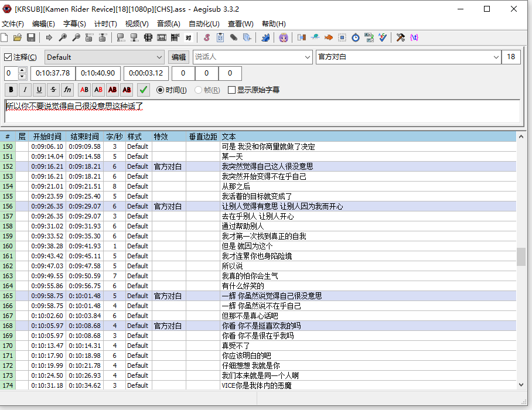Open the 字幕 menu

(74, 24)
